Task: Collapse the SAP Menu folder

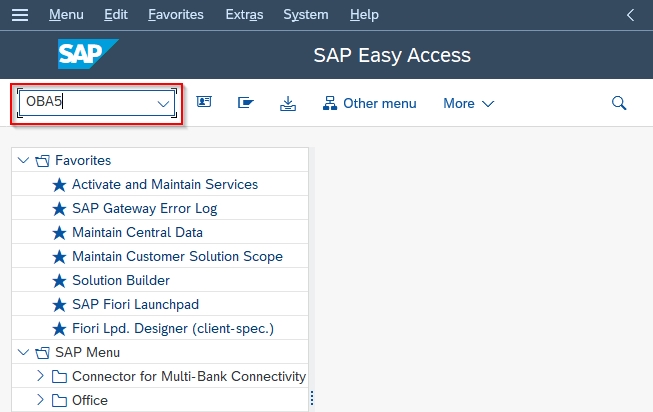Action: click(24, 352)
